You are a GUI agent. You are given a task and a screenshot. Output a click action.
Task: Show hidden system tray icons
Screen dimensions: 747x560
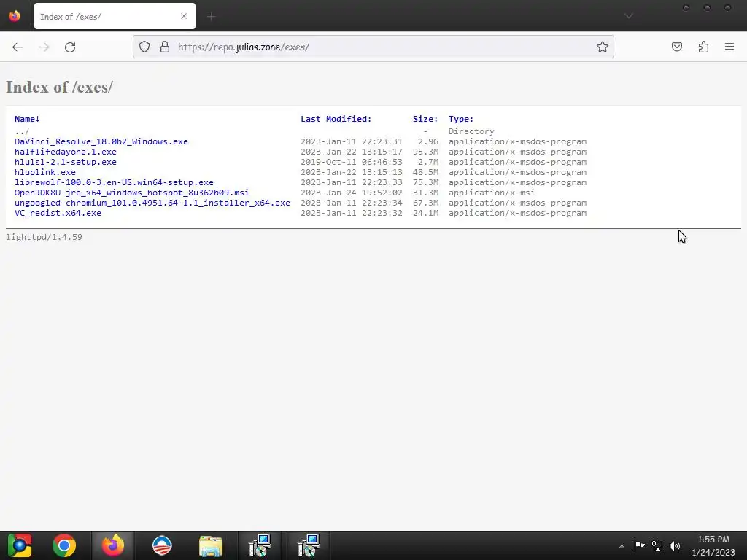coord(622,546)
